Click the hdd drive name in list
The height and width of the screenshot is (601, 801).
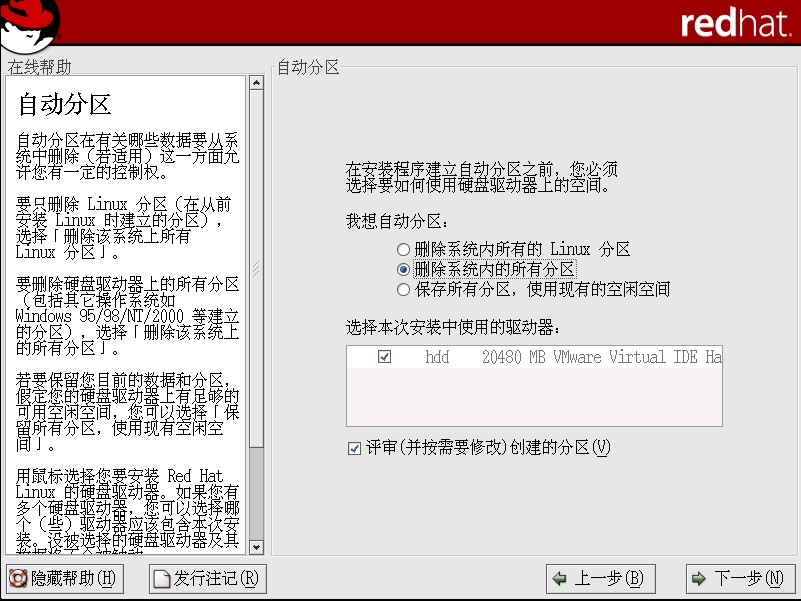pos(437,357)
